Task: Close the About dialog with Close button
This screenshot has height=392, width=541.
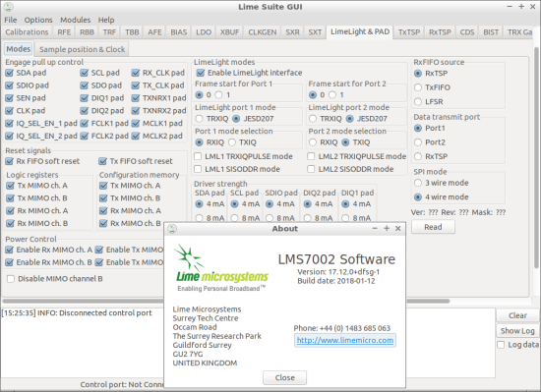Action: 284,377
